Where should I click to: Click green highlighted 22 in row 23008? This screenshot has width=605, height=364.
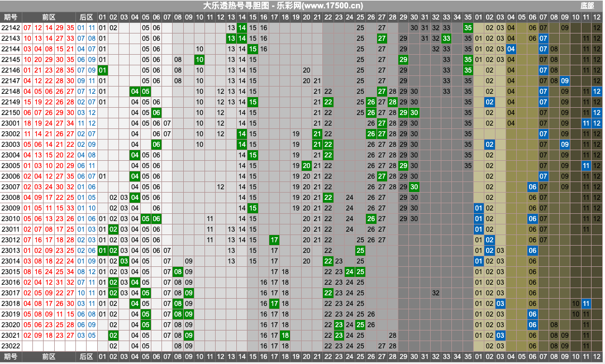coord(328,198)
